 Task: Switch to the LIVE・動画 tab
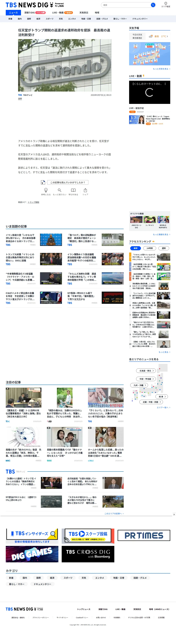tap(62, 12)
